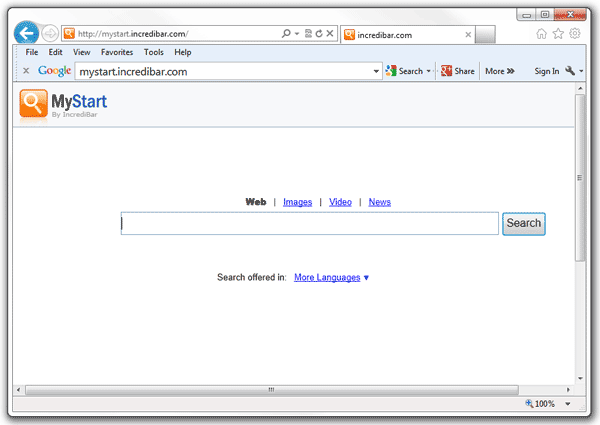
Task: Minimize the browser window
Action: coord(527,15)
